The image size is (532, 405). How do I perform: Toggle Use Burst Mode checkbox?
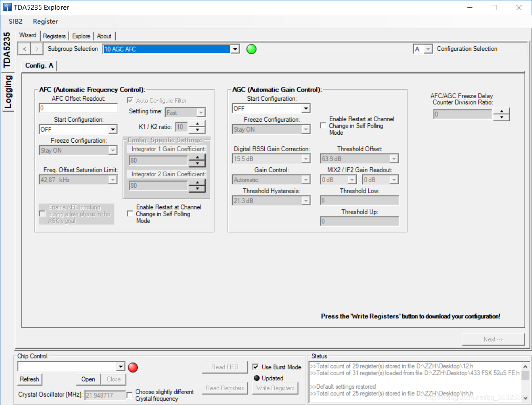click(256, 367)
